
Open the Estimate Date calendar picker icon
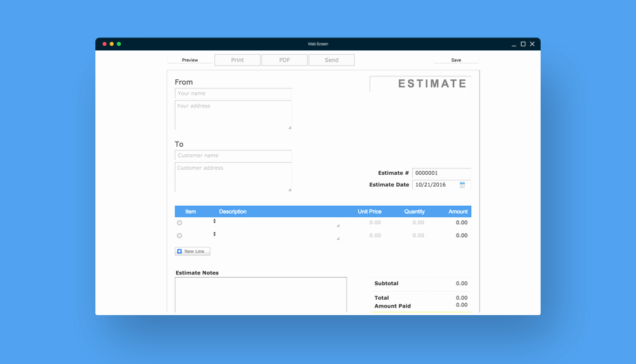click(x=462, y=185)
